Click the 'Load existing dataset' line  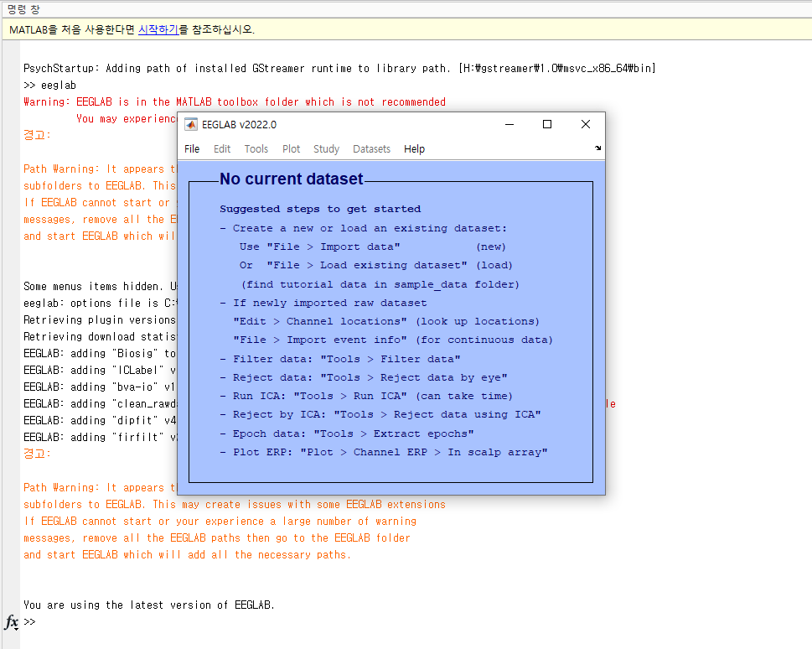376,266
